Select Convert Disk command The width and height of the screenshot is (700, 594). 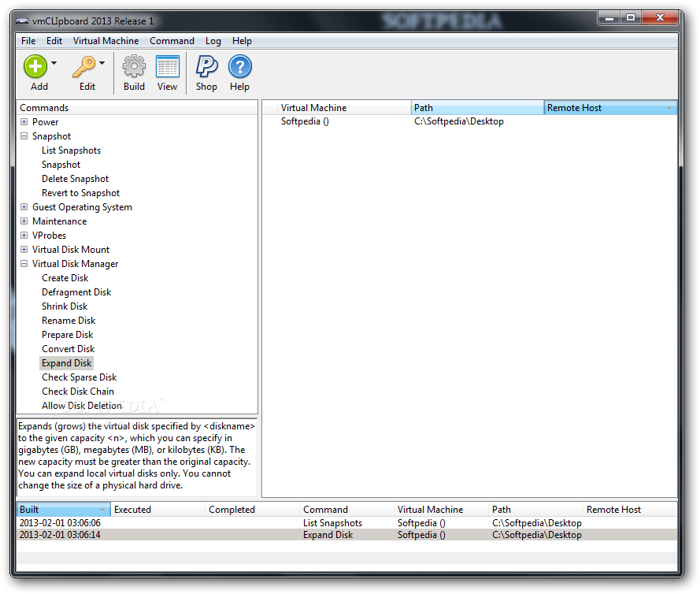tap(68, 349)
